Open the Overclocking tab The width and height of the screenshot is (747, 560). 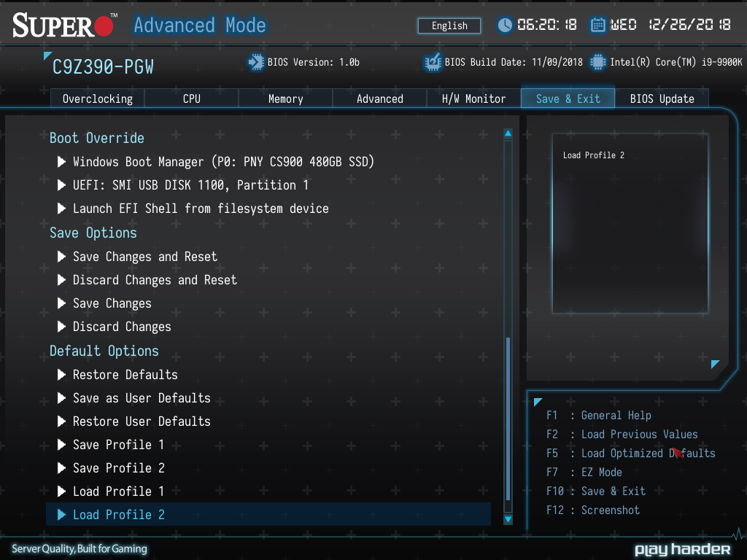click(x=98, y=98)
